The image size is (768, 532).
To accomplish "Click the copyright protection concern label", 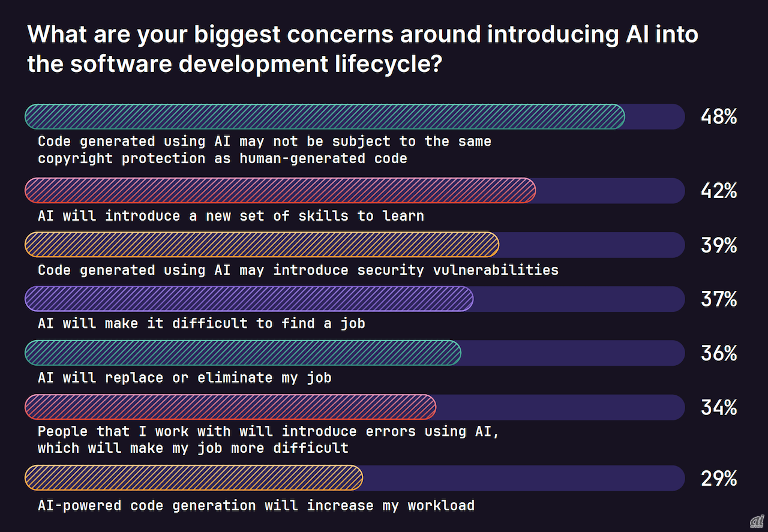I will click(264, 150).
